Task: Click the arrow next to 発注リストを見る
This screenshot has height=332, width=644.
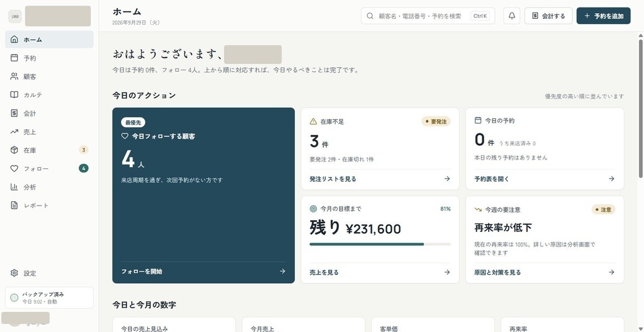Action: [x=447, y=179]
